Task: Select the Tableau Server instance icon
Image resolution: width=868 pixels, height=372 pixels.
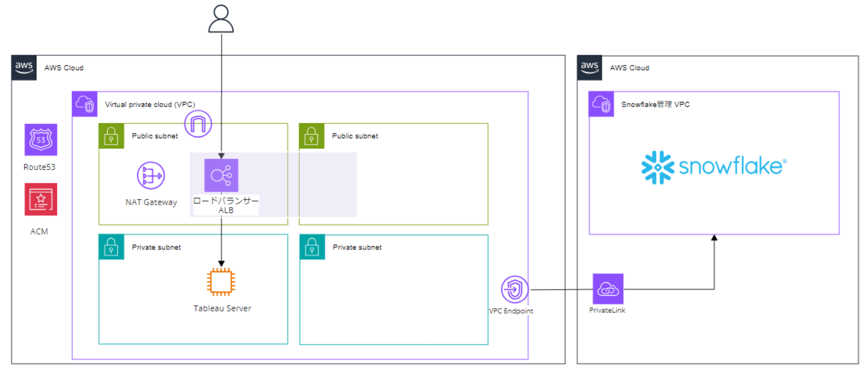Action: coord(221,282)
